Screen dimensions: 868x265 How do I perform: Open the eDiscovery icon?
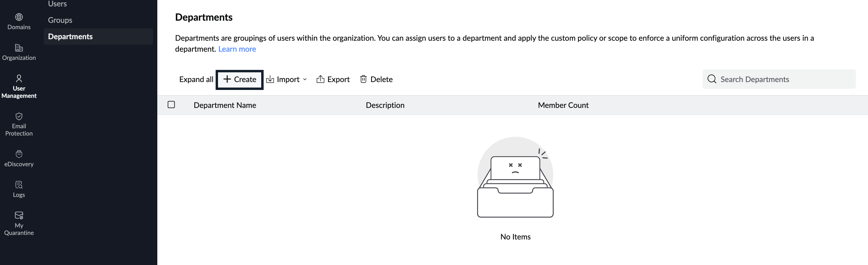(x=19, y=154)
